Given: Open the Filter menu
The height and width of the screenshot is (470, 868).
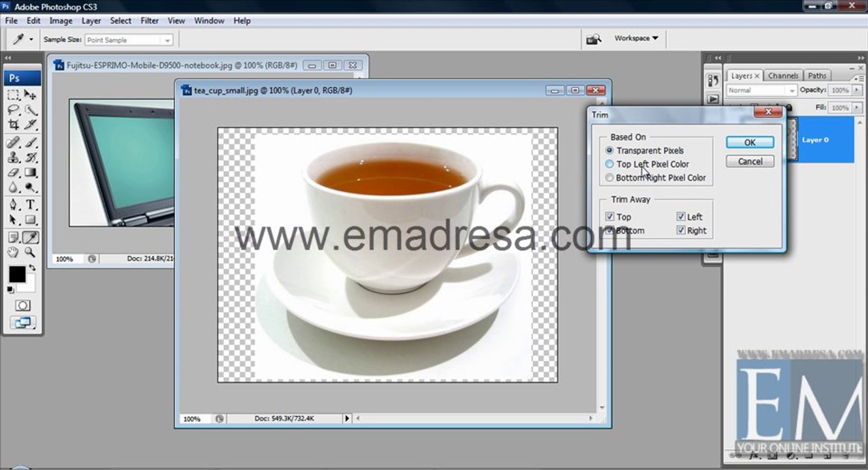Looking at the screenshot, I should click(150, 21).
